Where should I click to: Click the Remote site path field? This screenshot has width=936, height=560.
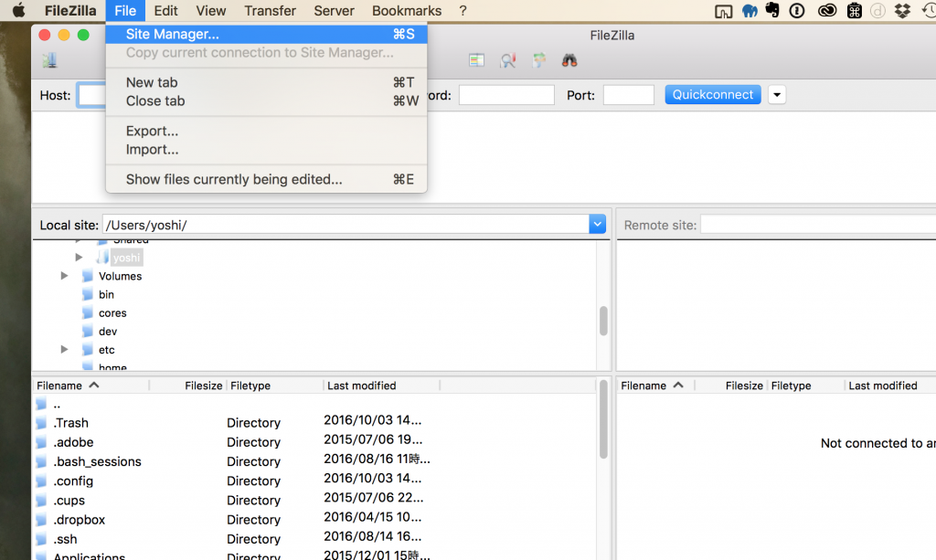tap(818, 225)
